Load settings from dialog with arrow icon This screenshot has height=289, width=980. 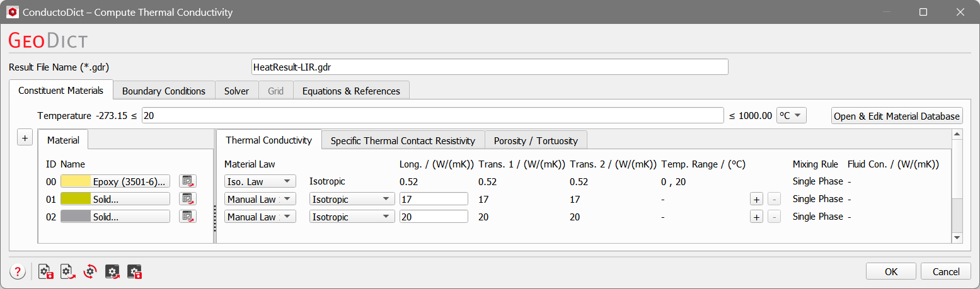pos(112,271)
